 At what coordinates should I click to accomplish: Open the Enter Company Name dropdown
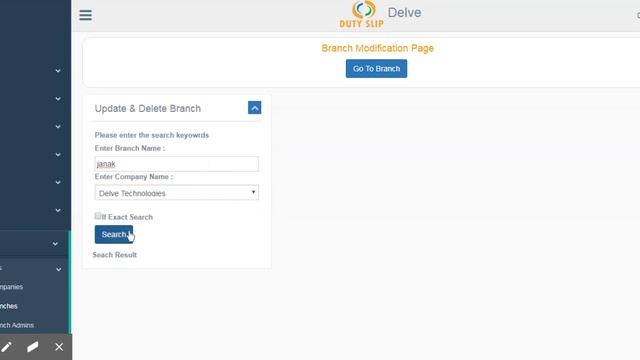[x=176, y=193]
